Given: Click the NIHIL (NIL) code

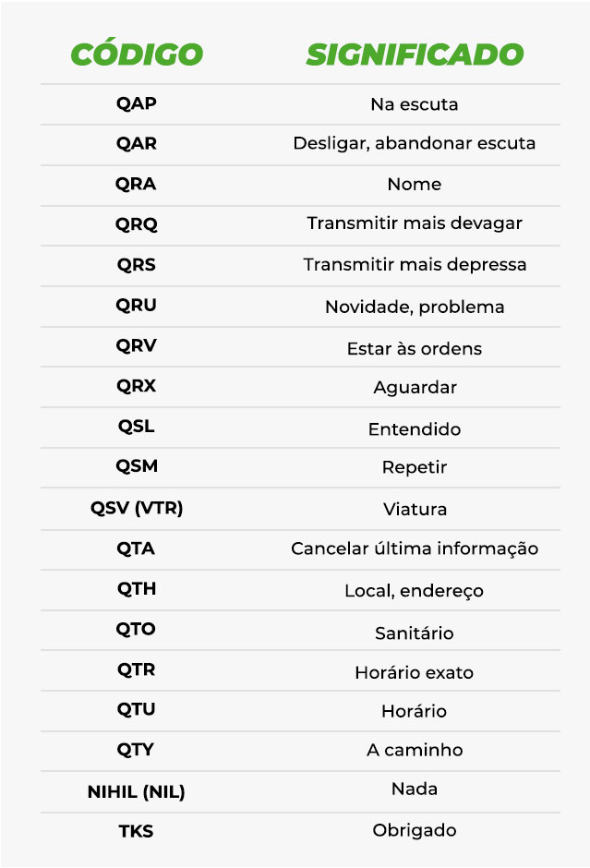Looking at the screenshot, I should click(x=136, y=791).
